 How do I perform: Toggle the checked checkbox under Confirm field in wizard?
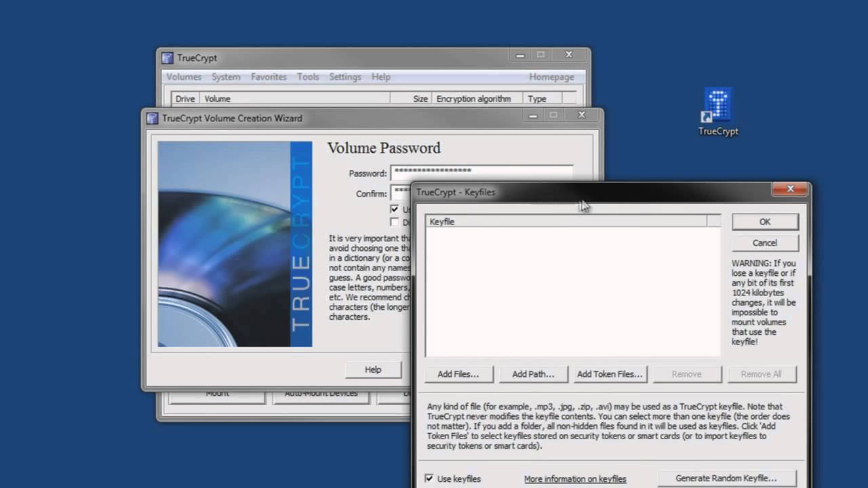coord(395,209)
